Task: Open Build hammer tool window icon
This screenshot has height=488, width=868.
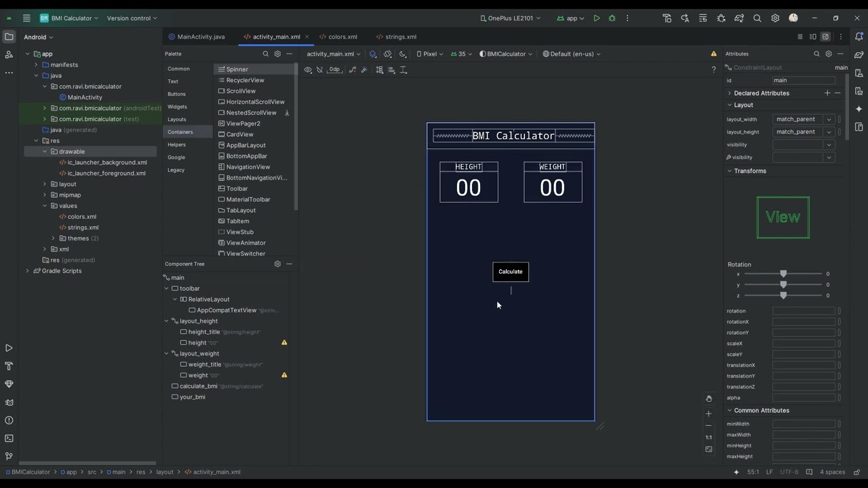Action: coord(9,366)
